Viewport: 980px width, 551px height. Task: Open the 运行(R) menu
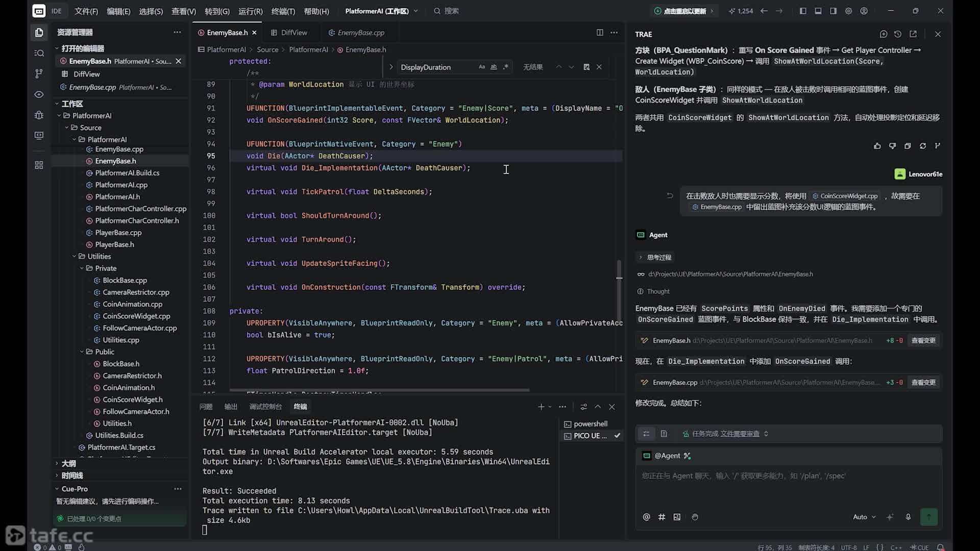click(x=250, y=11)
